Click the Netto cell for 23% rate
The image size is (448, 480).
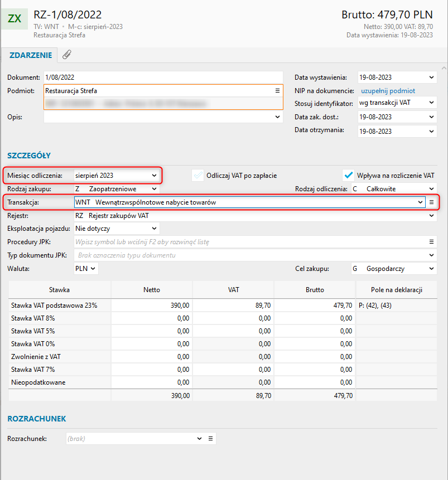coord(152,306)
